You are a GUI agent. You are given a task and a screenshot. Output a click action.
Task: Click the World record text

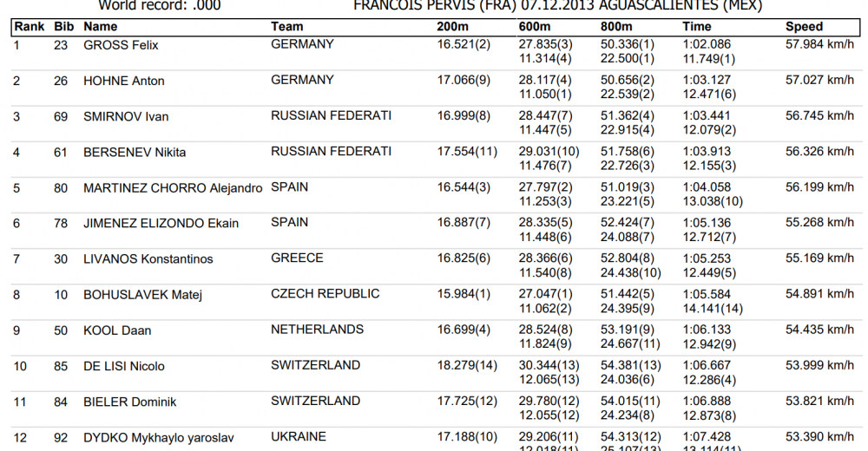pyautogui.click(x=160, y=6)
